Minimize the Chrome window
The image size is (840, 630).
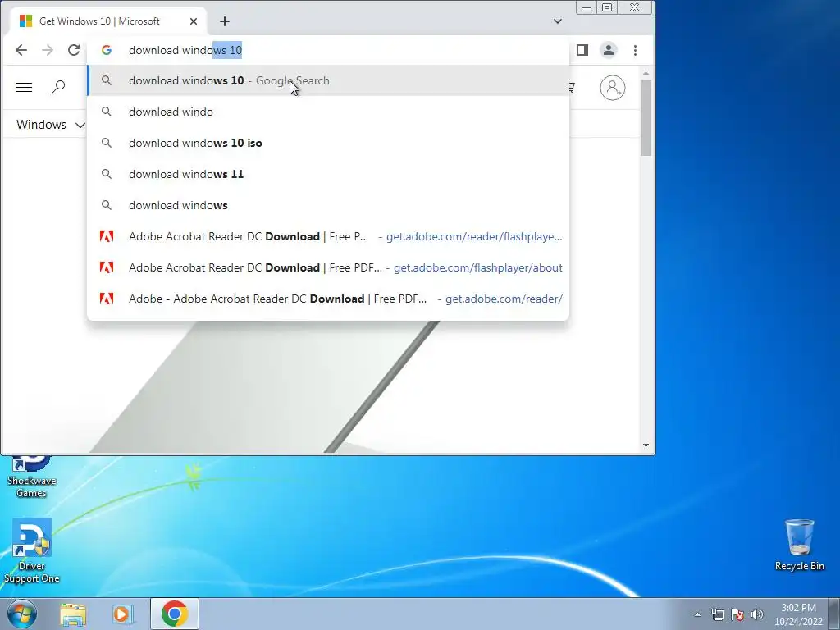point(587,8)
